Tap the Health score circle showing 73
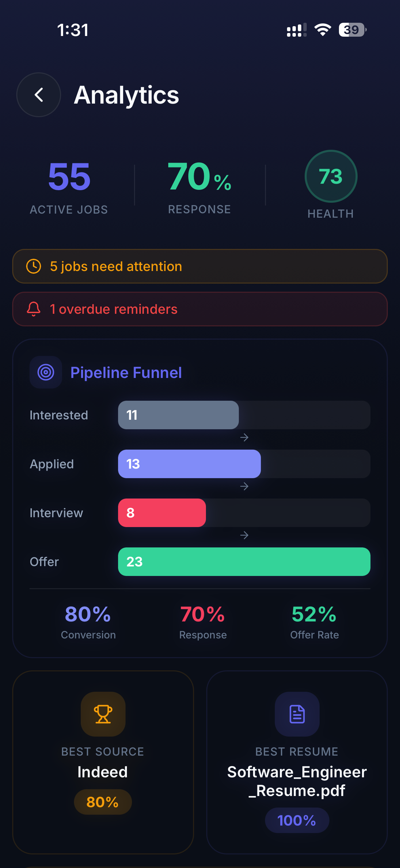 click(x=331, y=176)
